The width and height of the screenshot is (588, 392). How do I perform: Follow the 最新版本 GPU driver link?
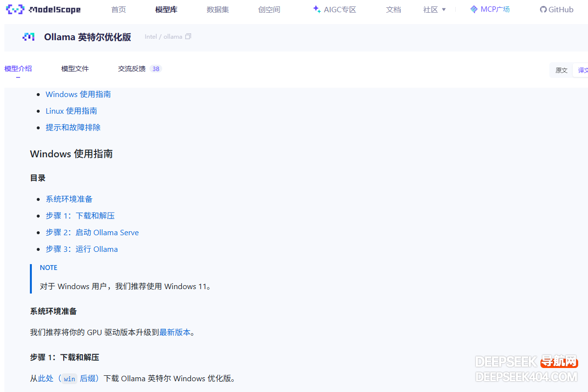[x=174, y=332]
